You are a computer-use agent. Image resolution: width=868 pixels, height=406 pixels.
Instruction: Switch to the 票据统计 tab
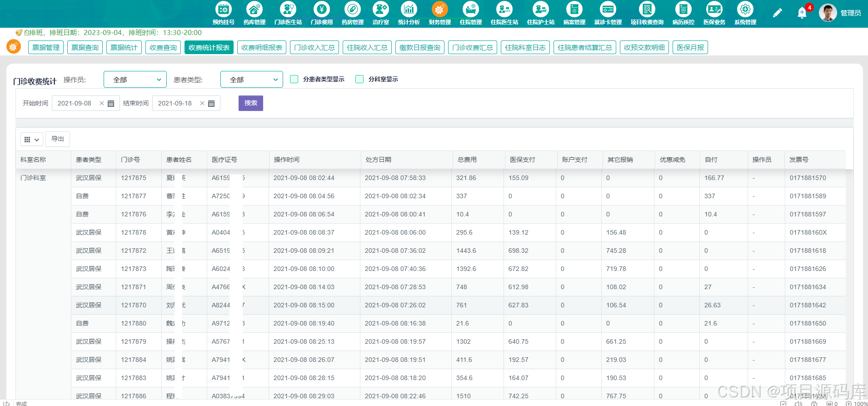coord(124,47)
